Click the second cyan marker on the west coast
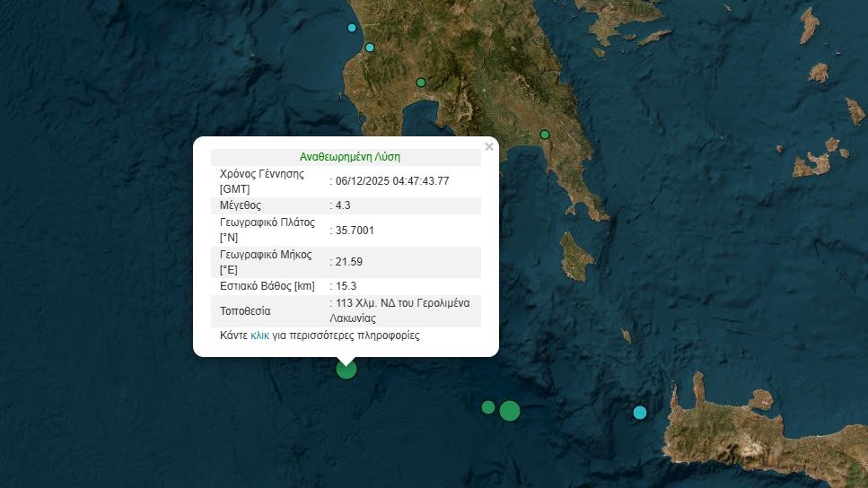Screen dimensions: 868x488 [x=369, y=48]
